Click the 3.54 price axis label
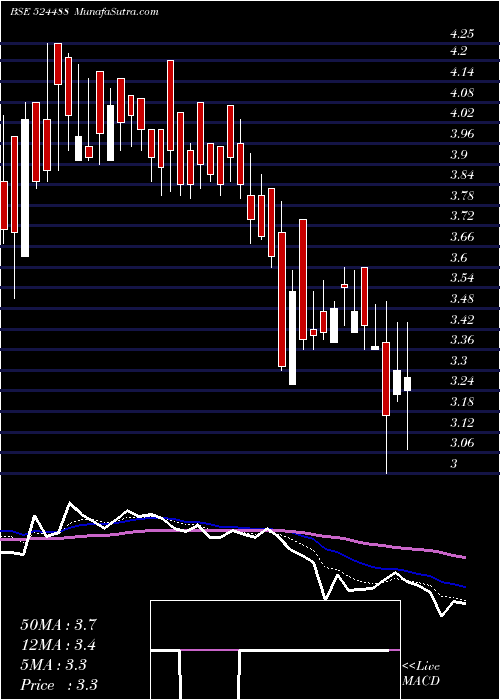500x700 pixels. 462,278
